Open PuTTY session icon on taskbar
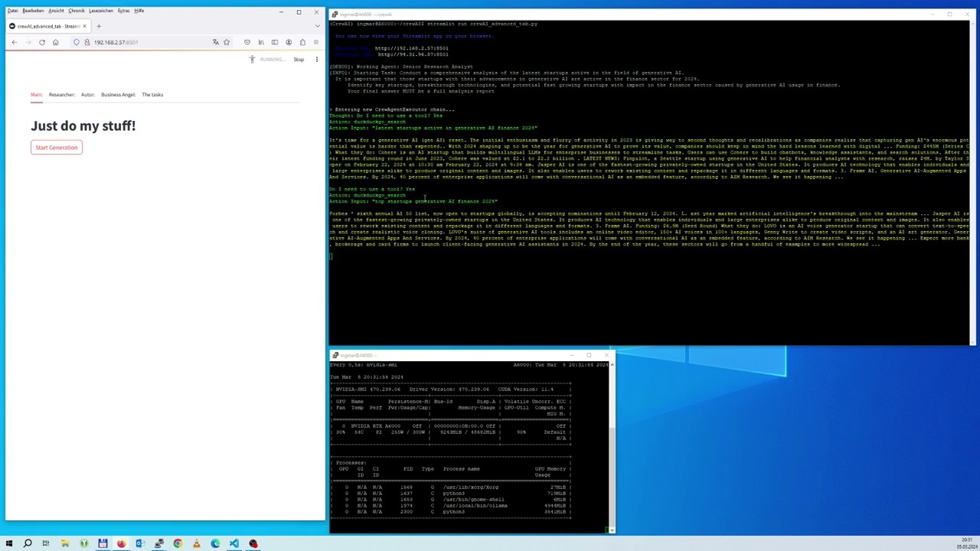Image resolution: width=980 pixels, height=551 pixels. coord(158,543)
